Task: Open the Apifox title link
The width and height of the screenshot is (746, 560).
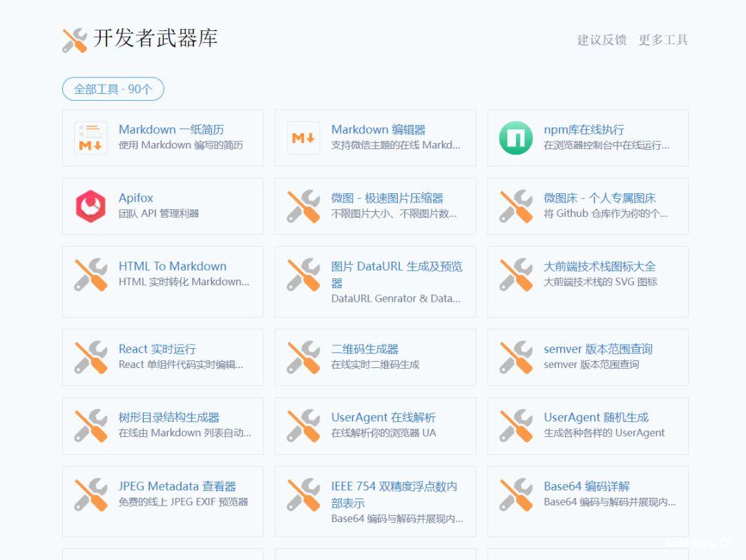Action: 136,198
